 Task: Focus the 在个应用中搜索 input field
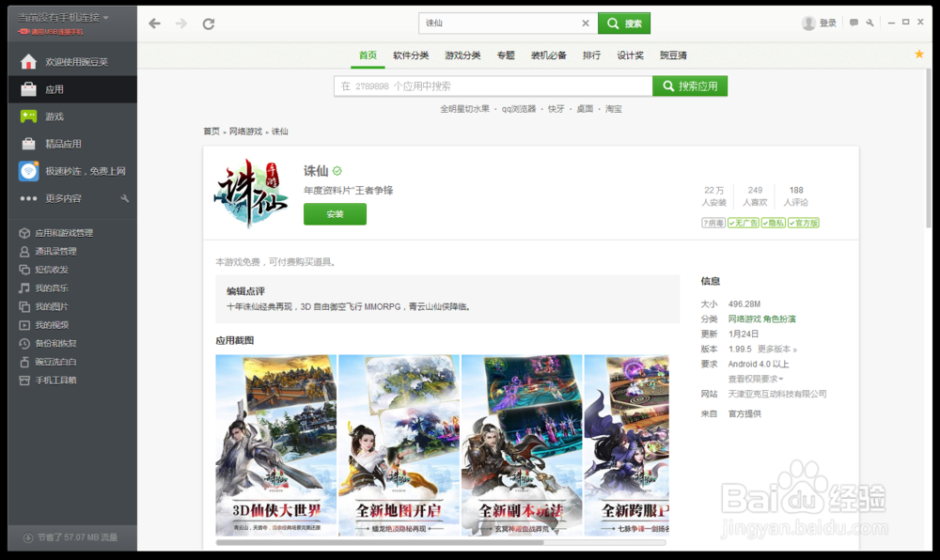(x=493, y=86)
